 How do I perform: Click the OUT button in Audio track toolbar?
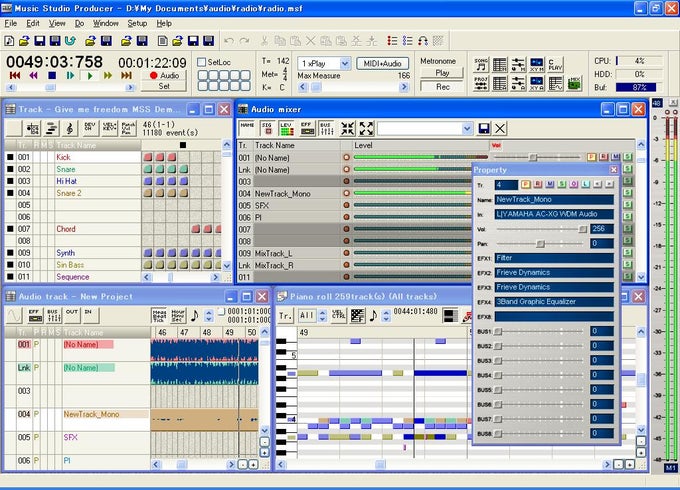tap(72, 315)
